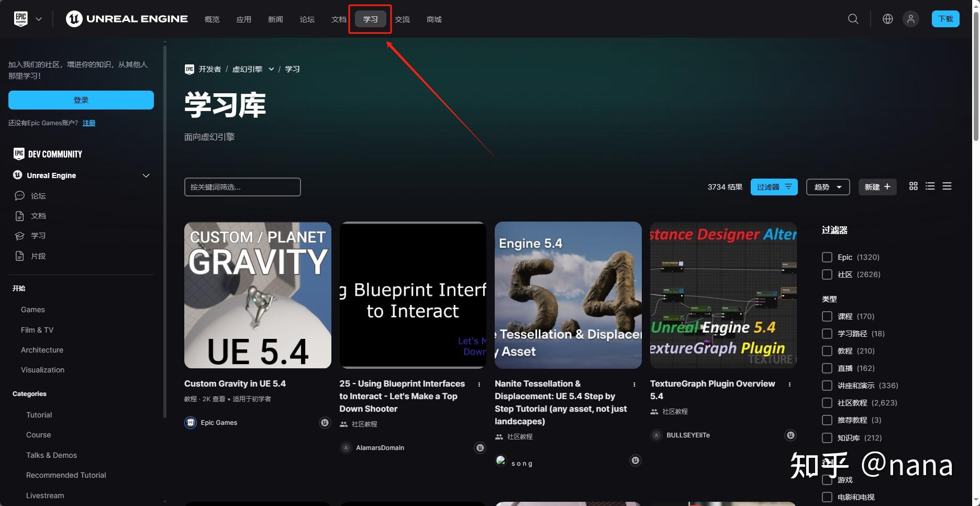Select the 学习 tab in top navigation
Viewport: 980px width, 506px height.
click(371, 19)
